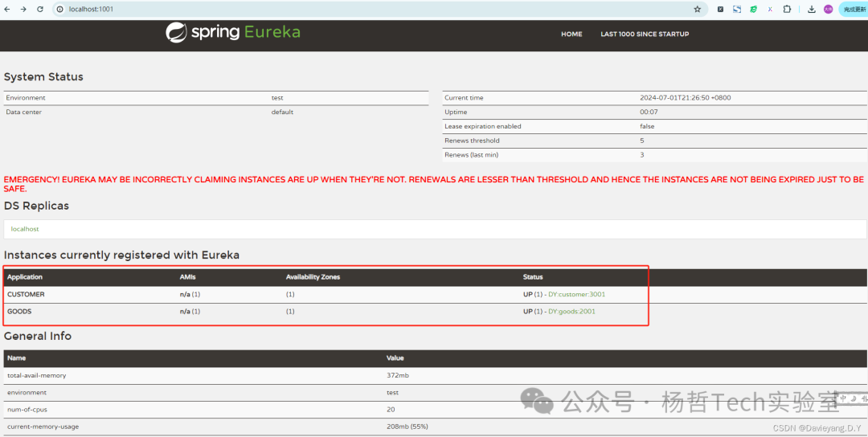This screenshot has height=437, width=868.
Task: Click the 'false' lease expiration value
Action: [647, 127]
